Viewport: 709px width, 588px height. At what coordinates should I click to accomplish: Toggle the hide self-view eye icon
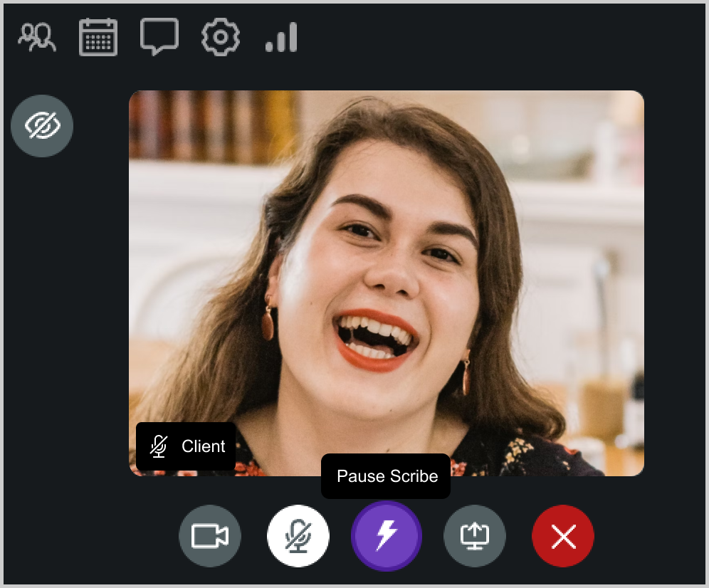coord(41,125)
